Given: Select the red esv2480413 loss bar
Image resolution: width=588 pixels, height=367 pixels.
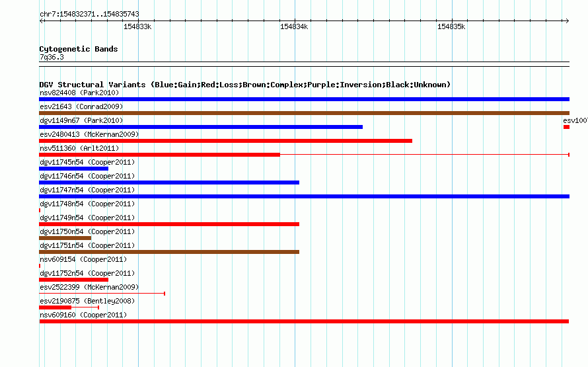Looking at the screenshot, I should click(x=225, y=141).
